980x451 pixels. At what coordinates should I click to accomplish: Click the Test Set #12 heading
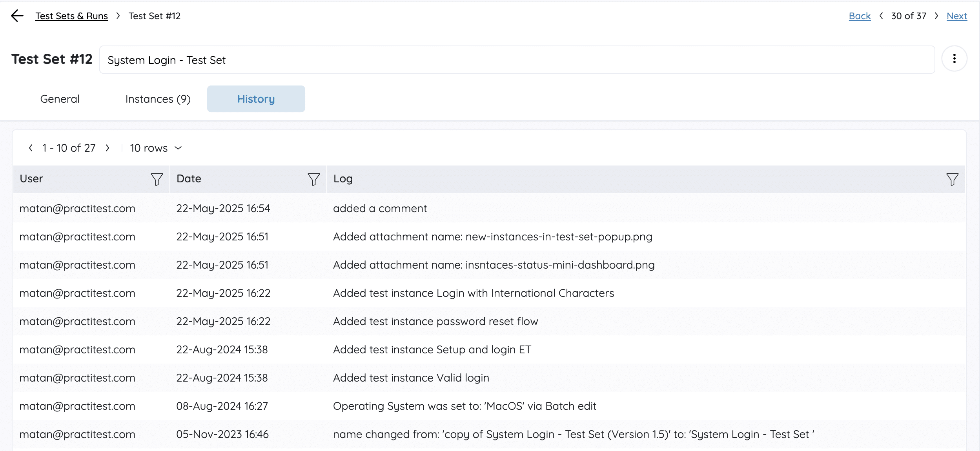point(52,59)
